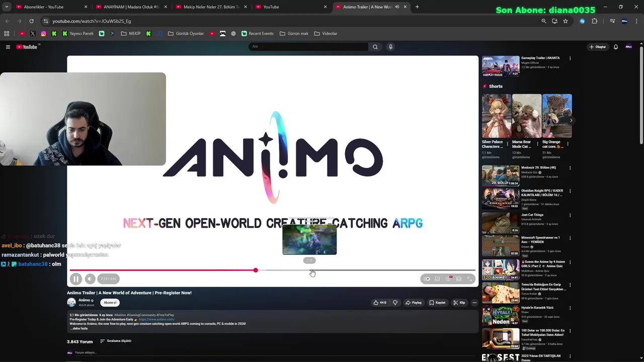Click the YouTube search magnifier button
644x362 pixels.
tap(375, 47)
